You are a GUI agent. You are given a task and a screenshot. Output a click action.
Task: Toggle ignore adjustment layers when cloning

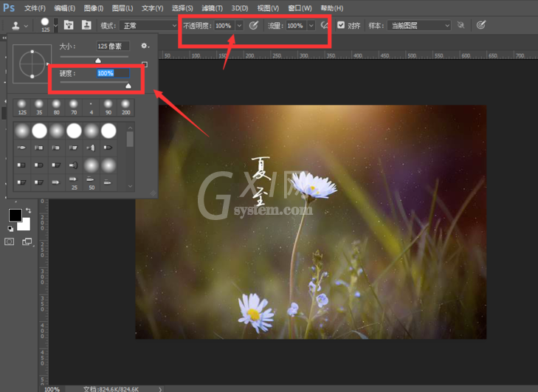[461, 25]
